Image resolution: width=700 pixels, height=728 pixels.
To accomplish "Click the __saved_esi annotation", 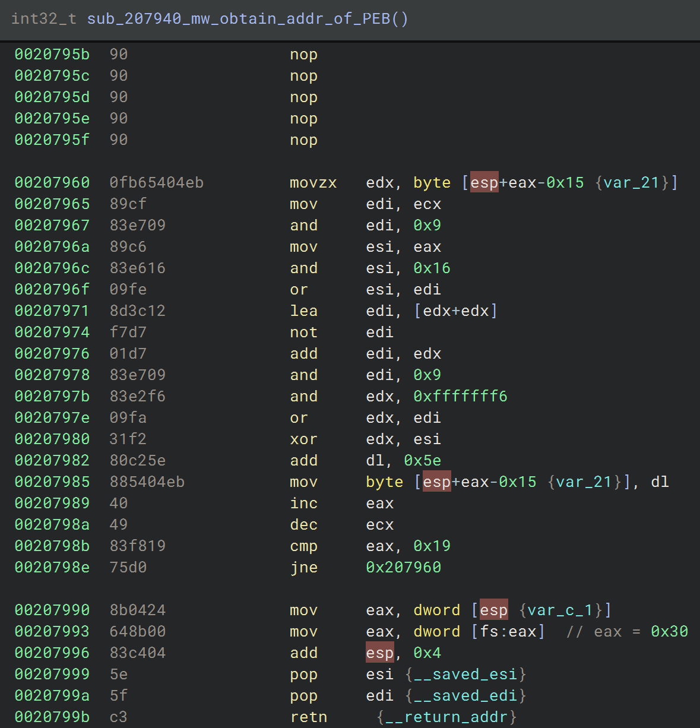I will (465, 674).
